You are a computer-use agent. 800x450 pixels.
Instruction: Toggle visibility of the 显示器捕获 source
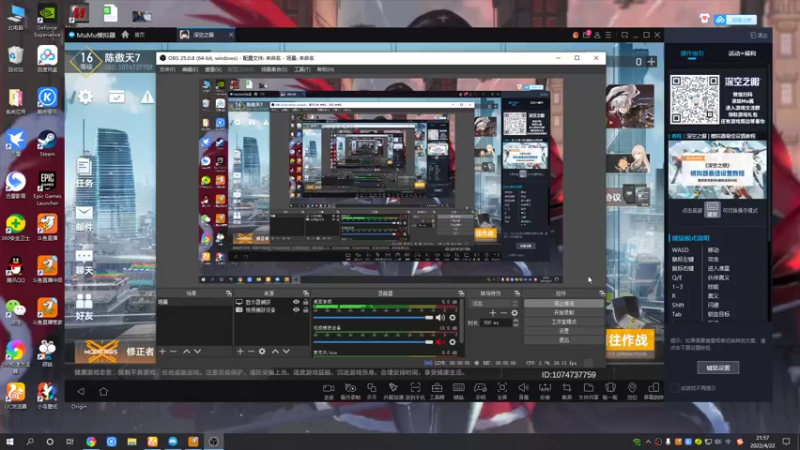pyautogui.click(x=296, y=302)
